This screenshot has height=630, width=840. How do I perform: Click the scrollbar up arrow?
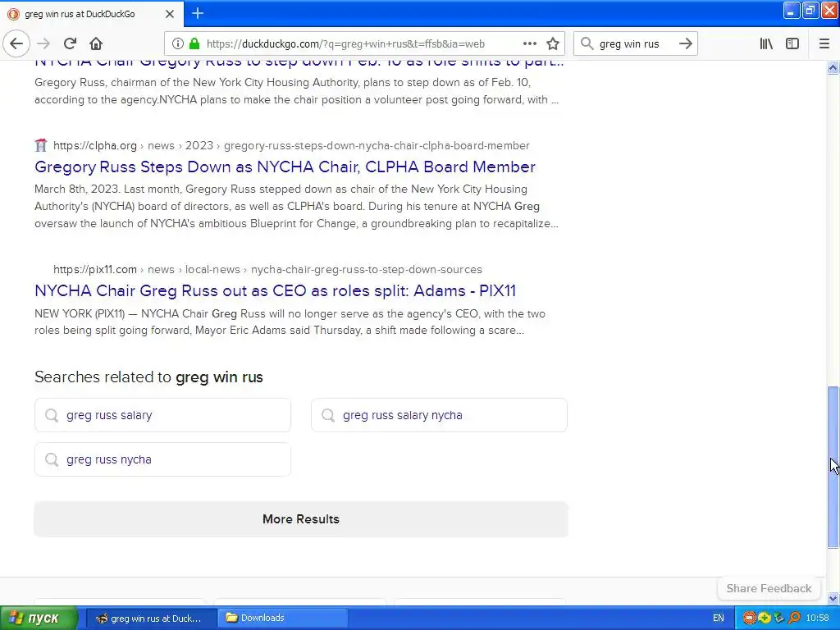coord(833,67)
